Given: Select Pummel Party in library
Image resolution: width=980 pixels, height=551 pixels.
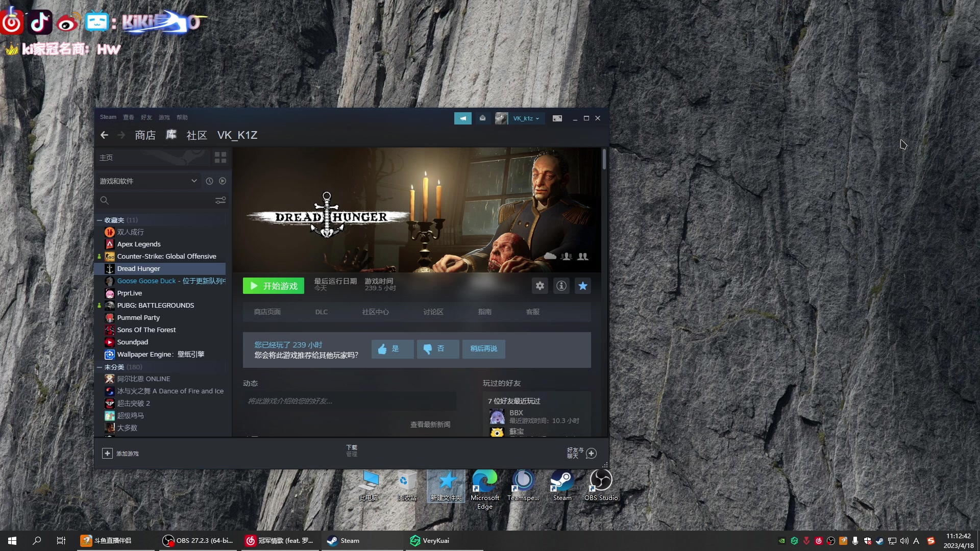Looking at the screenshot, I should [x=138, y=318].
